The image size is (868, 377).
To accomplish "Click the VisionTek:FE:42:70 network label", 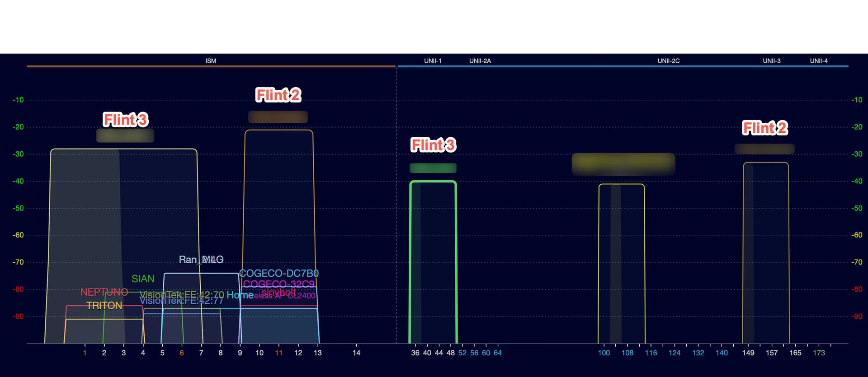I will (x=182, y=295).
